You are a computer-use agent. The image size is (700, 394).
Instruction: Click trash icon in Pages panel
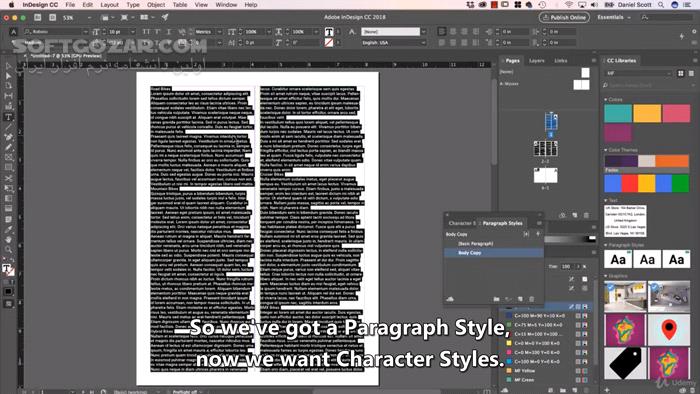click(x=586, y=215)
